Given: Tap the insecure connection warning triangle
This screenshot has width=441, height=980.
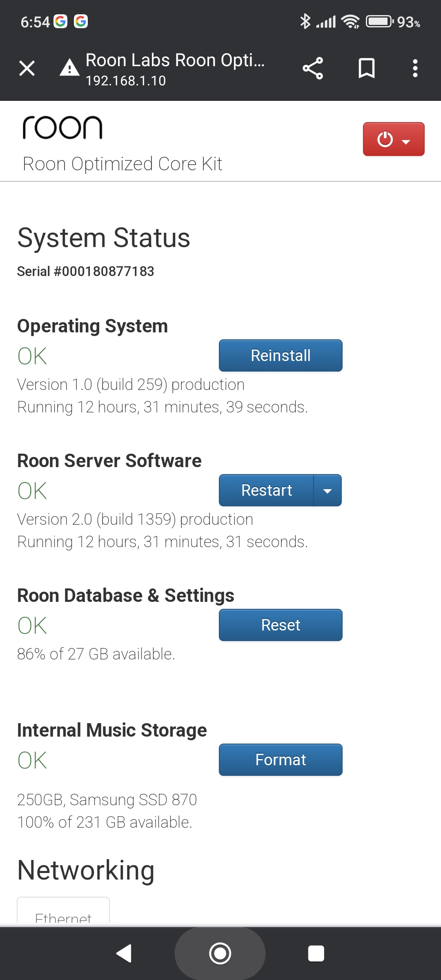Looking at the screenshot, I should pyautogui.click(x=69, y=68).
